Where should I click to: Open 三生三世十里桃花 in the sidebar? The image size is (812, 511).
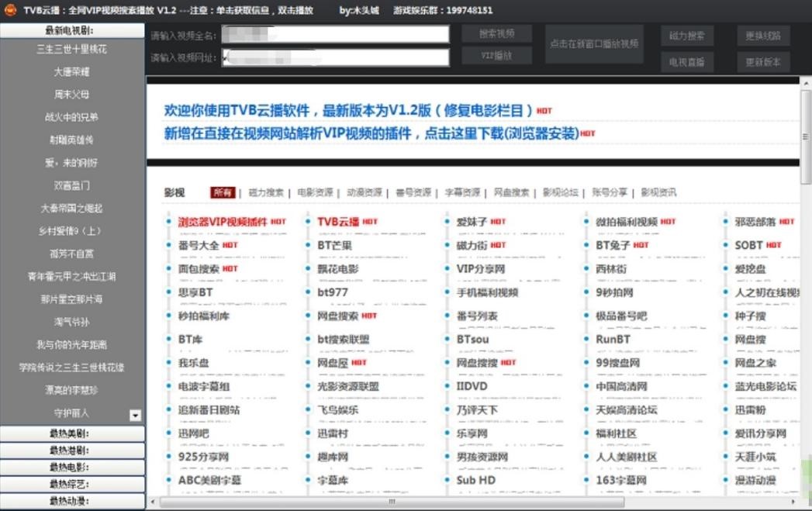(x=72, y=48)
